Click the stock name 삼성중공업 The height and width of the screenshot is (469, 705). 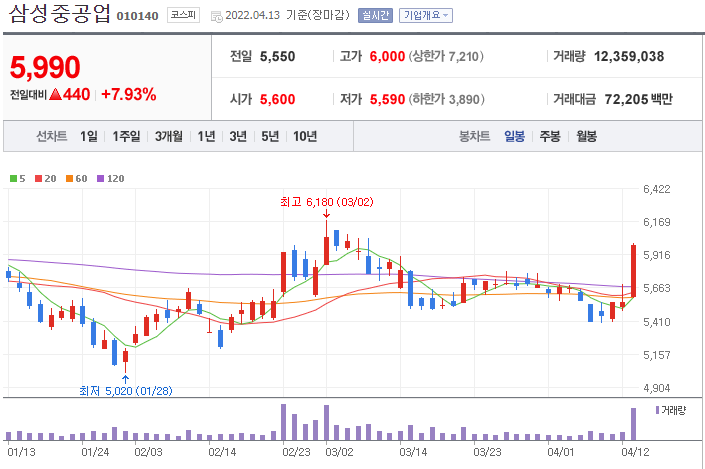pyautogui.click(x=59, y=13)
